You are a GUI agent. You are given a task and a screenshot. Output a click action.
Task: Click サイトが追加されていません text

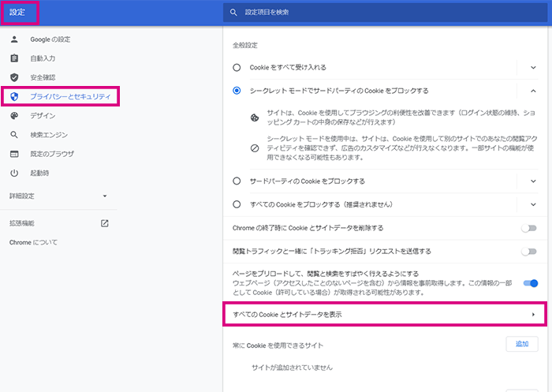coord(292,368)
